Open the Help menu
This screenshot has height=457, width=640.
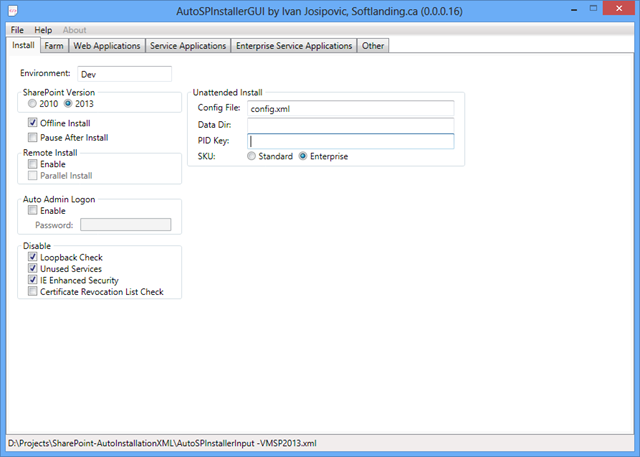[43, 30]
